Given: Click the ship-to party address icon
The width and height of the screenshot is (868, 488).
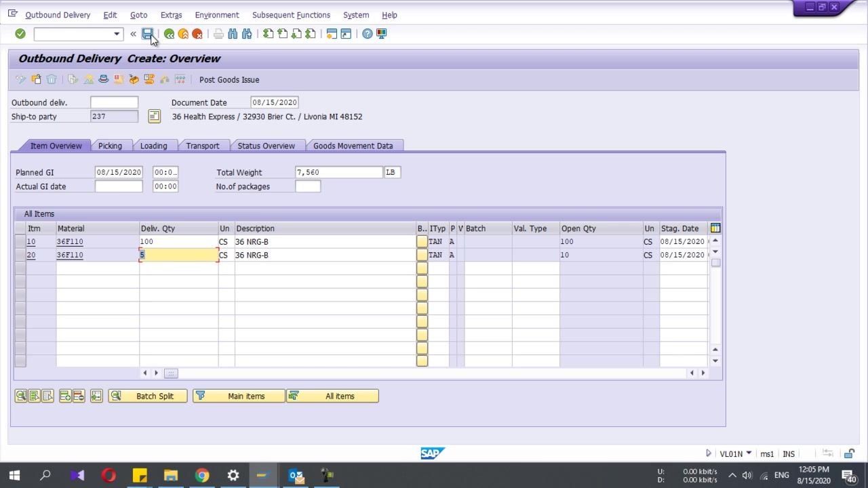Looking at the screenshot, I should (154, 117).
